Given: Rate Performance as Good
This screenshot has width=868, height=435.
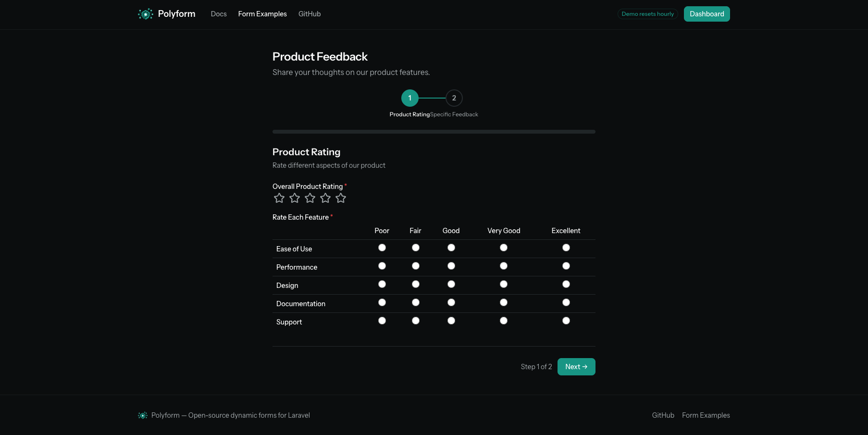Looking at the screenshot, I should pyautogui.click(x=451, y=265).
